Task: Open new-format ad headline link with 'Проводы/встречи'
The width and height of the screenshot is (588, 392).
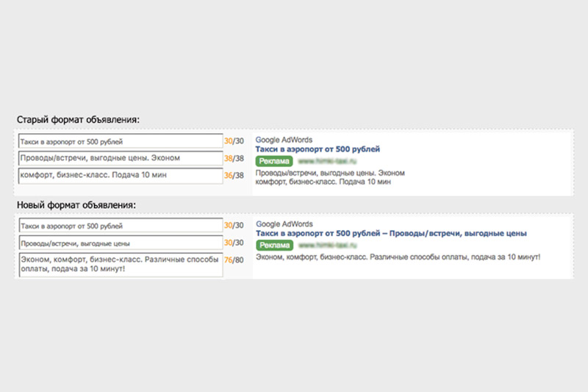Action: [390, 234]
